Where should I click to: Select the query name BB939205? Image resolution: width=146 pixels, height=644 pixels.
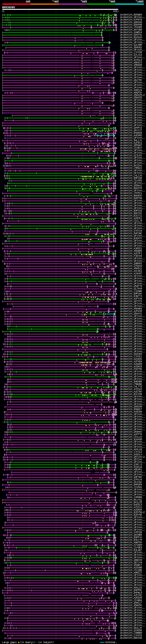click(x=8, y=8)
